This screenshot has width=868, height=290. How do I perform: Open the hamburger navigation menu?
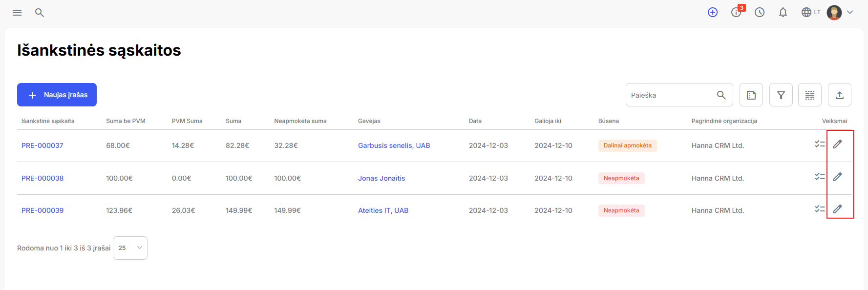pyautogui.click(x=17, y=13)
